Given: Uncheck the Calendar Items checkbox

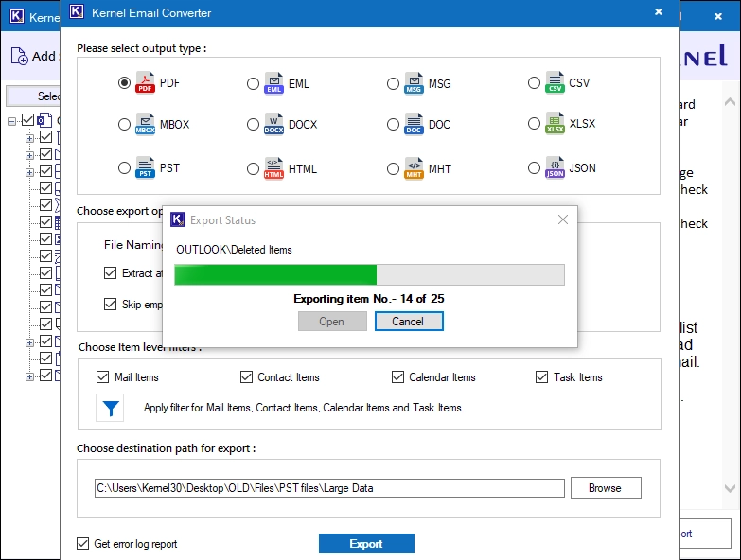Looking at the screenshot, I should [x=397, y=376].
